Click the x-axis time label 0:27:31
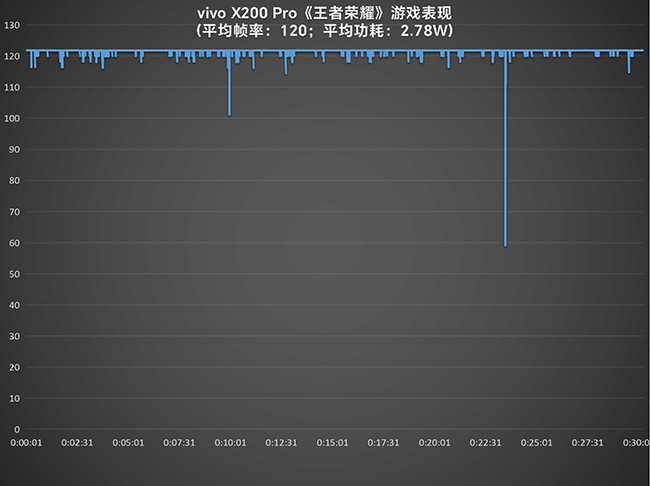Screen dimensions: 650x486 (587, 443)
